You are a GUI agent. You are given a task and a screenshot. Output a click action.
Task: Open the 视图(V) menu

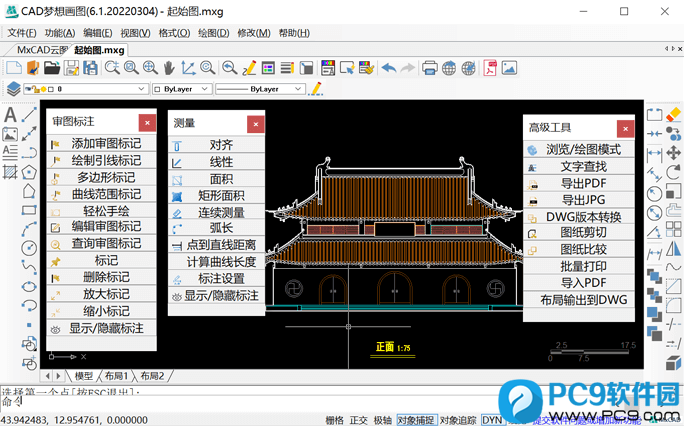coord(136,33)
